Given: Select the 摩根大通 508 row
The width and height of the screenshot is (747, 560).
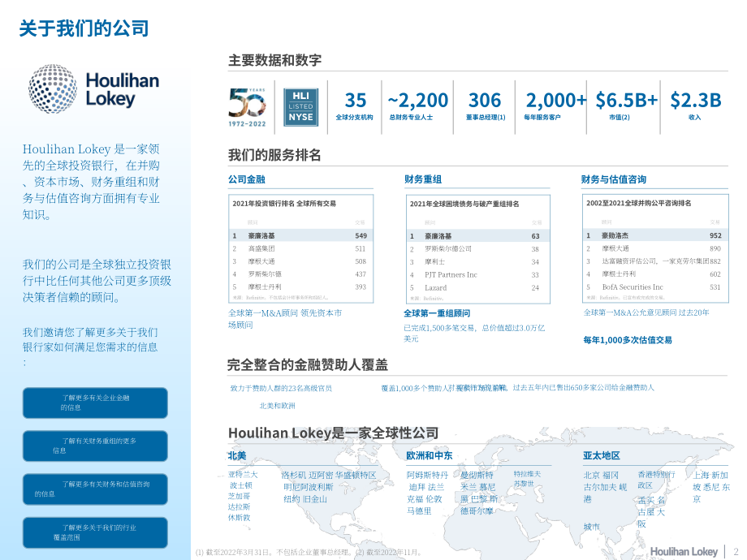Looking at the screenshot, I should 300,261.
